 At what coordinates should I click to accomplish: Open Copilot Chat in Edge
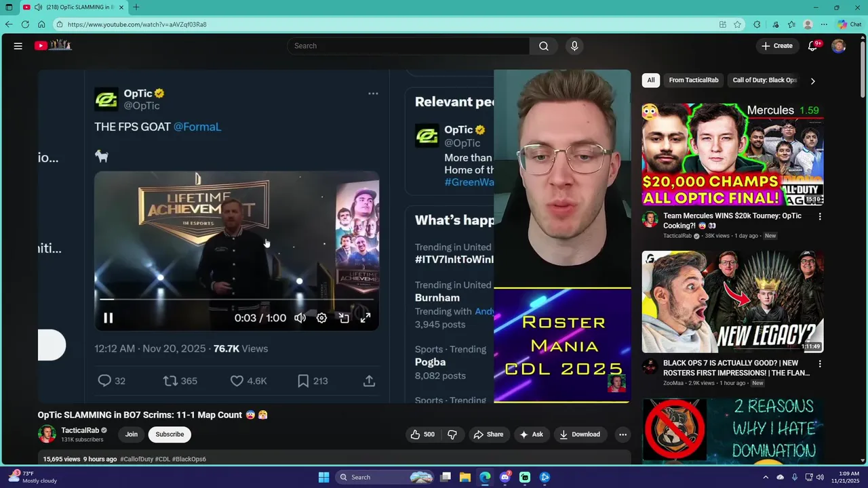(x=849, y=24)
